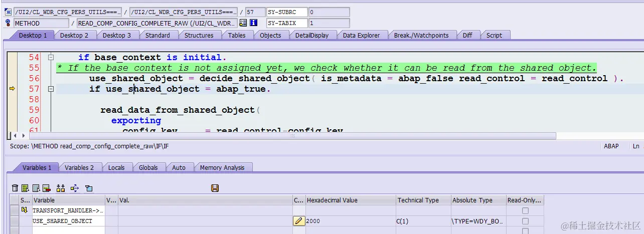Select the Auto tab
The height and width of the screenshot is (234, 644).
[x=179, y=167]
